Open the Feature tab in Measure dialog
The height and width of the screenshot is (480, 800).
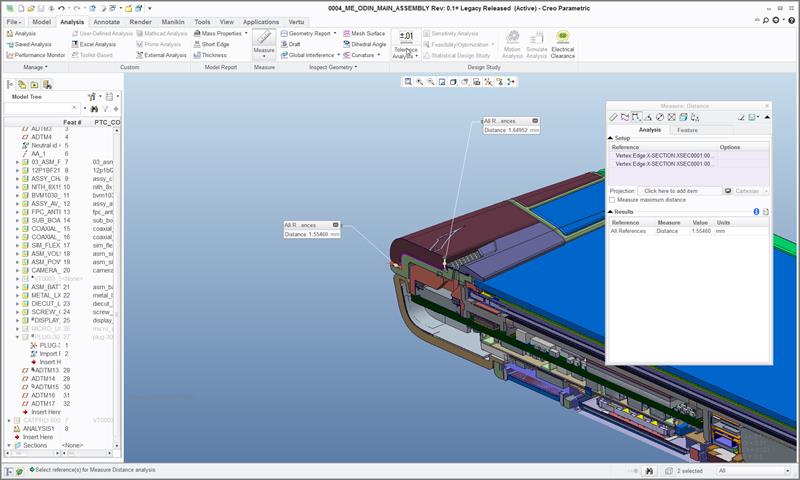click(687, 130)
